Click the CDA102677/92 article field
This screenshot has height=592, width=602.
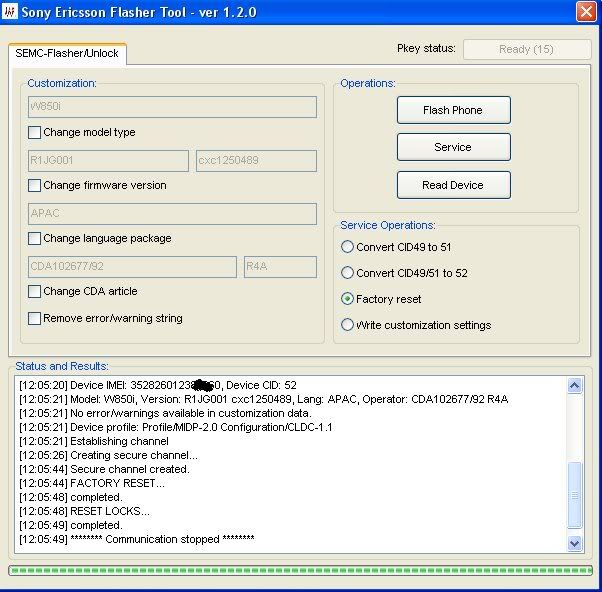click(132, 267)
